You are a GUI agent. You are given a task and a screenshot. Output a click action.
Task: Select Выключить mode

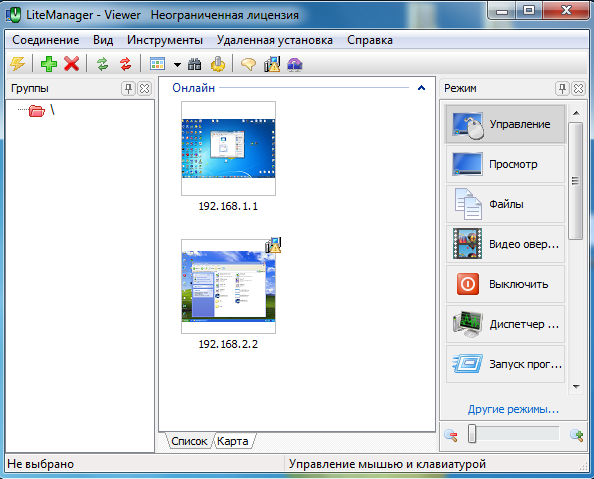(x=505, y=284)
